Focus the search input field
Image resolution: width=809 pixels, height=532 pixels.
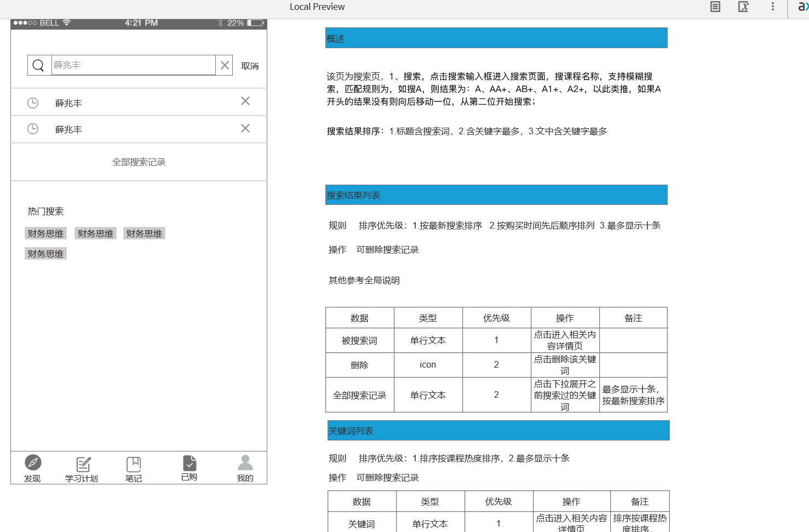pyautogui.click(x=134, y=65)
